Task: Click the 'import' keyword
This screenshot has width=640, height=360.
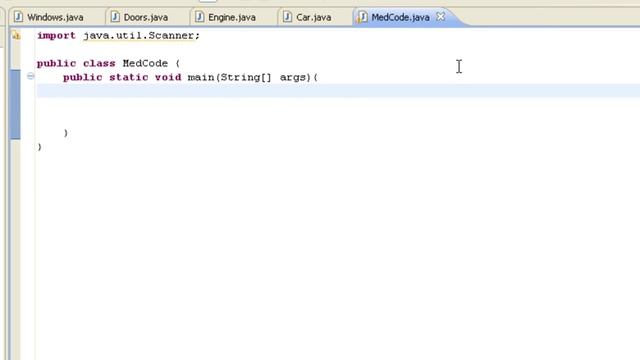Action: pos(56,36)
